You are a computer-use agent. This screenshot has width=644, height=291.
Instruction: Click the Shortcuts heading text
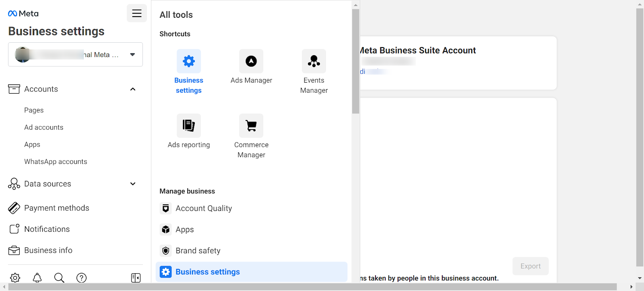175,34
